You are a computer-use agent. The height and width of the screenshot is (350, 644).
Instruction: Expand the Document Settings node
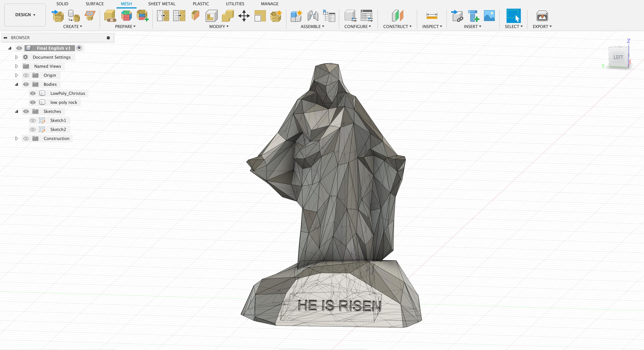click(17, 57)
